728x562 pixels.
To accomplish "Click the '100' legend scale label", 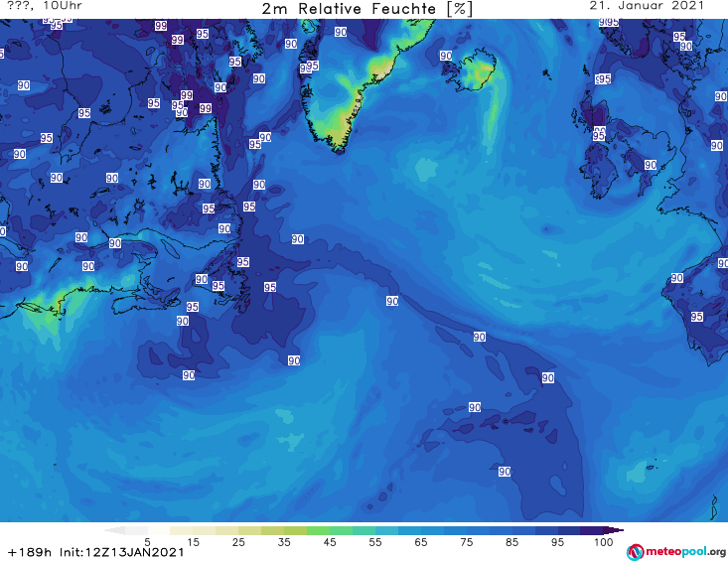I will coord(604,542).
